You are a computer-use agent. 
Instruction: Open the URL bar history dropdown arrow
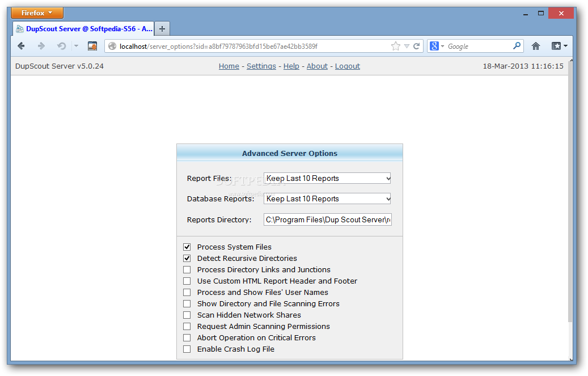(x=407, y=46)
